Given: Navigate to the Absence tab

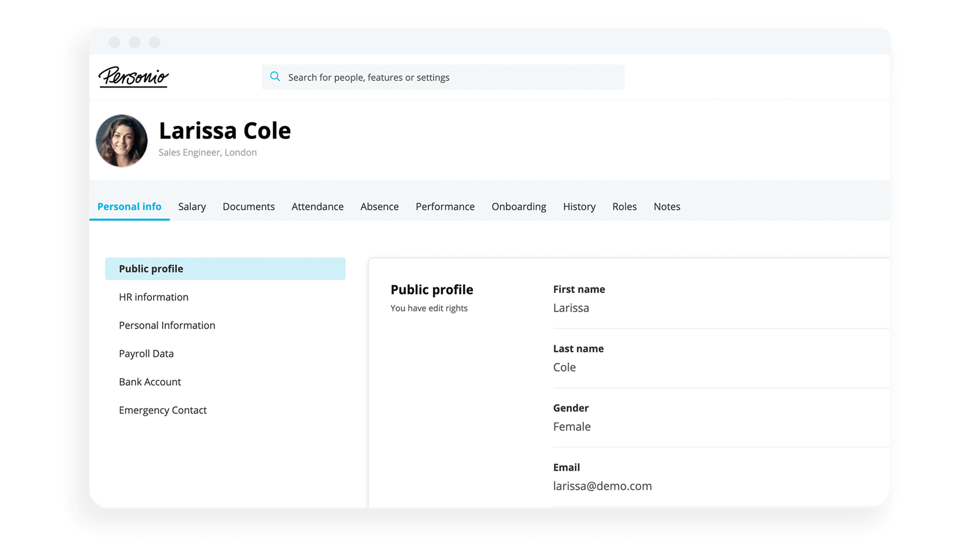Looking at the screenshot, I should point(379,206).
